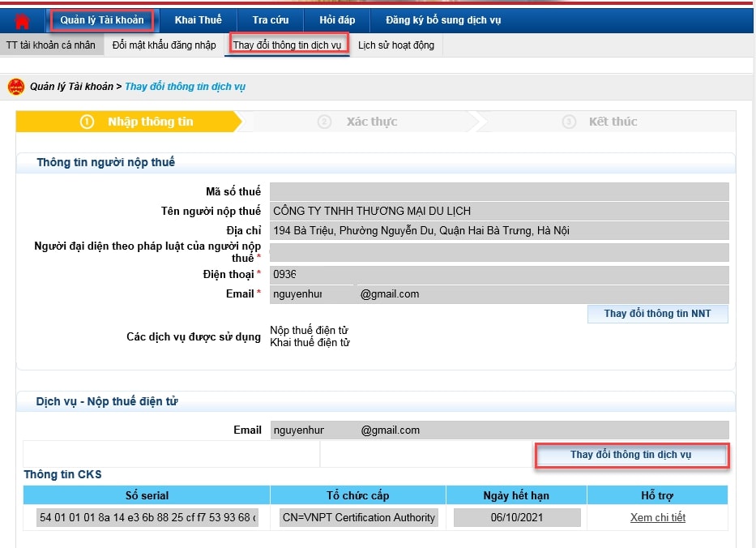Click the Quản lý Tài khoản breadcrumb text
756x548 pixels.
tap(71, 87)
